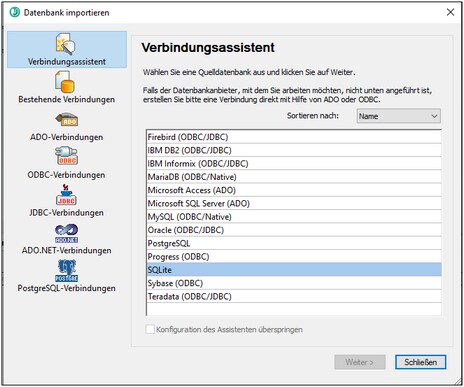Click the Schließen button
464x387 pixels.
click(420, 362)
